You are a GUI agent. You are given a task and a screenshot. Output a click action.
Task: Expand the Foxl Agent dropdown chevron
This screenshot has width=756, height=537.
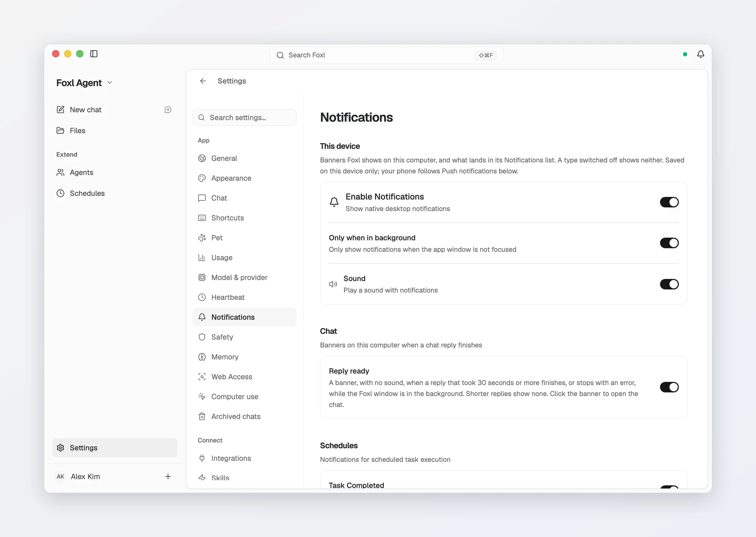click(x=110, y=83)
